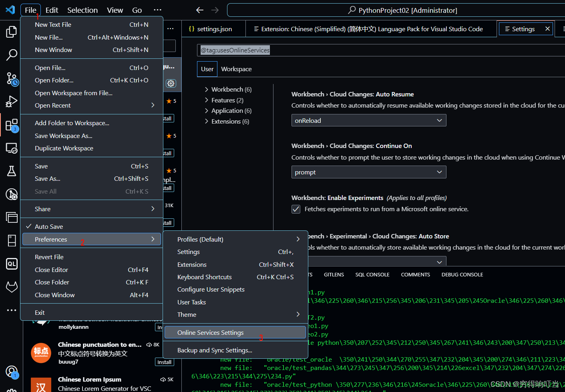565x392 pixels.
Task: Open the Explorer view
Action: [x=11, y=32]
